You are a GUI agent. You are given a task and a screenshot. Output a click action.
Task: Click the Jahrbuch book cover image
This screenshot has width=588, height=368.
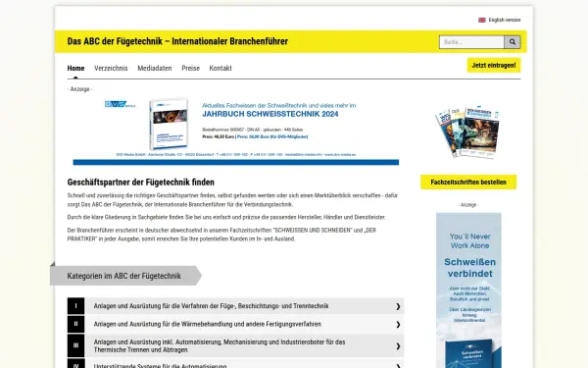point(169,124)
